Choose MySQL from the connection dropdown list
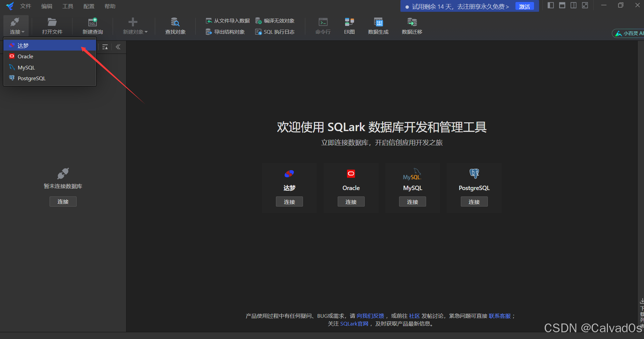The width and height of the screenshot is (644, 339). pyautogui.click(x=50, y=67)
